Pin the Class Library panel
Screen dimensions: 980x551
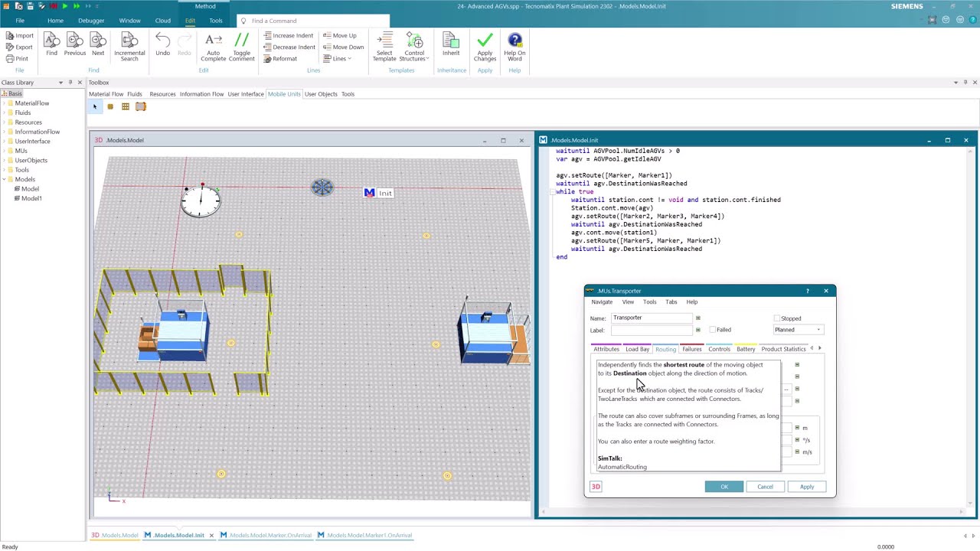tap(70, 82)
